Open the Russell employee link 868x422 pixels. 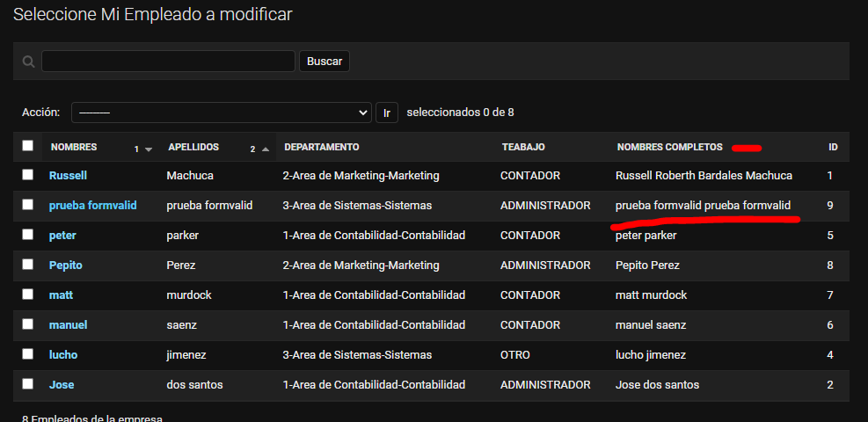tap(68, 176)
